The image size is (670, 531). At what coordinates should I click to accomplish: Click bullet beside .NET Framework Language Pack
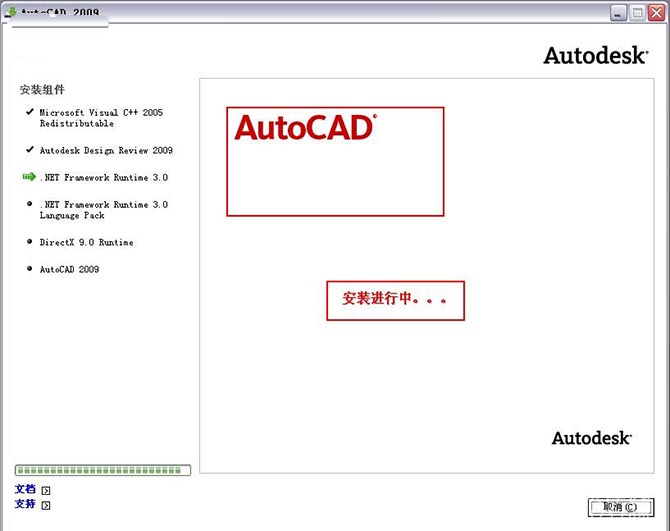29,204
